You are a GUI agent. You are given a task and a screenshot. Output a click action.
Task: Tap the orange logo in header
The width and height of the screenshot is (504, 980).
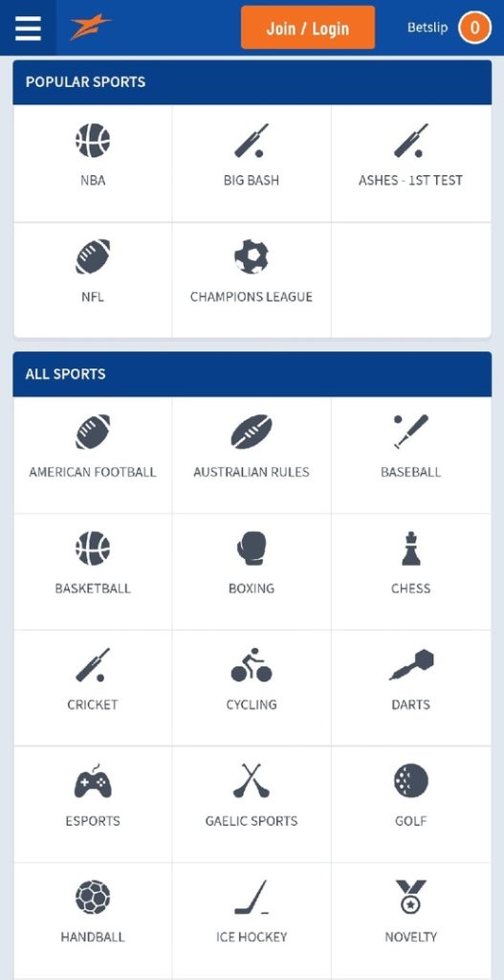click(x=91, y=27)
